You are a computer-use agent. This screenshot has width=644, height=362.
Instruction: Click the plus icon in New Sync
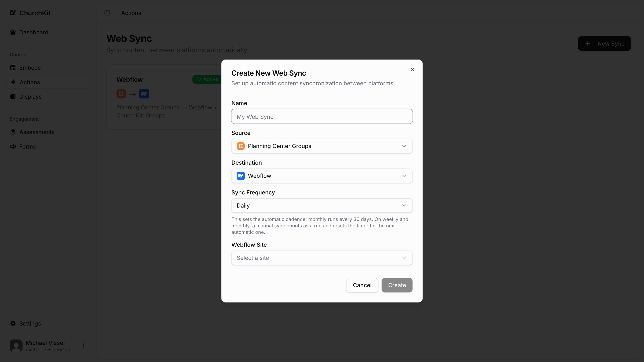[x=588, y=43]
